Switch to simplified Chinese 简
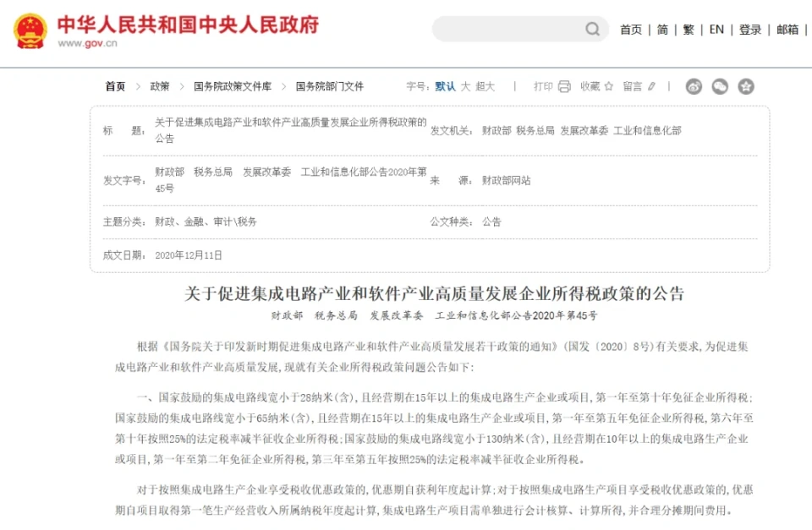812x530 pixels. tap(662, 30)
